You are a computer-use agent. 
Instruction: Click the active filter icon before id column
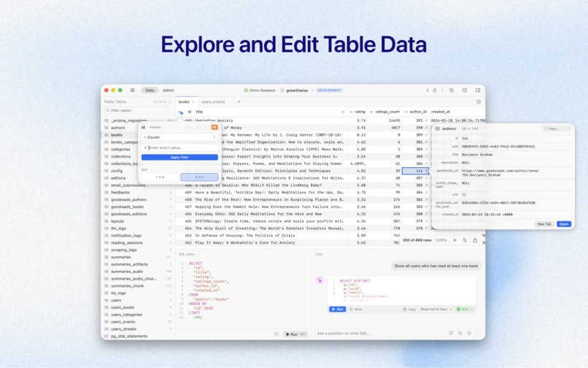(180, 112)
